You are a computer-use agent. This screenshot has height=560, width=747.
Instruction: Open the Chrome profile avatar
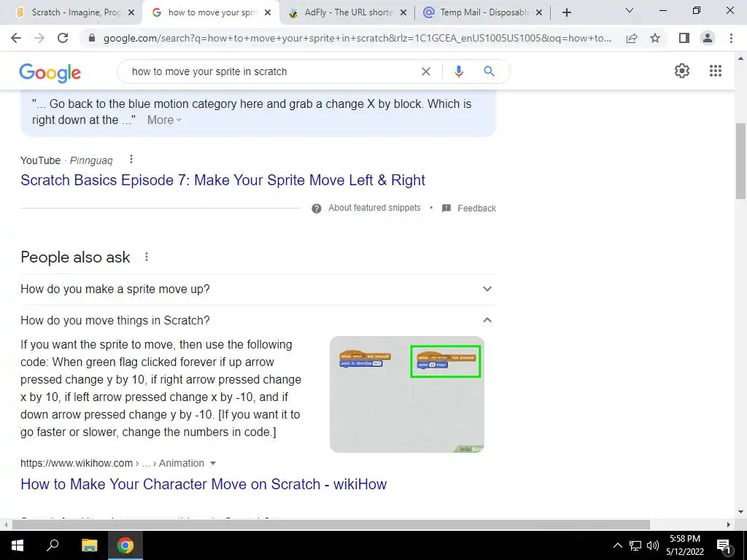(708, 38)
